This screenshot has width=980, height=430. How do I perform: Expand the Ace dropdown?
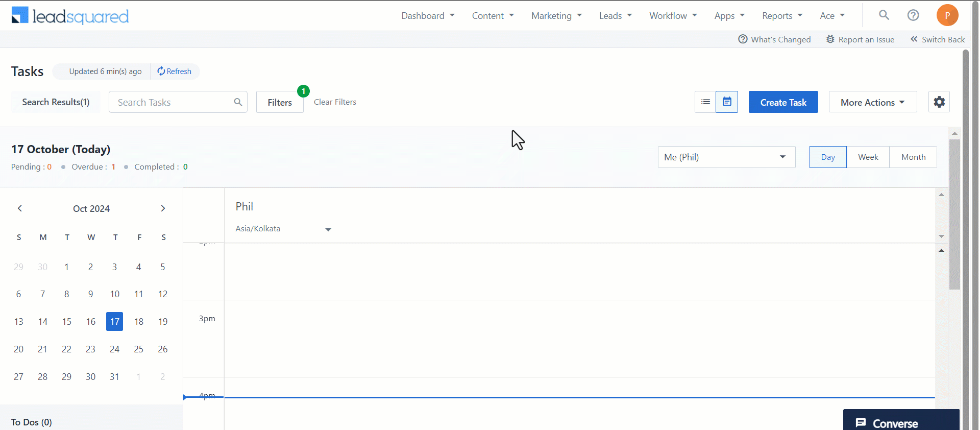point(832,16)
